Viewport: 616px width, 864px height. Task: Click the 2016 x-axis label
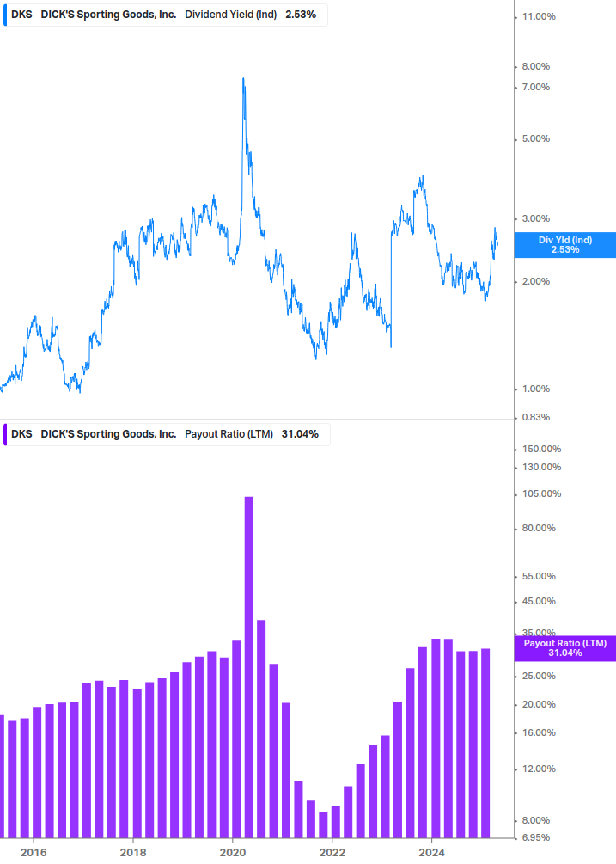34,853
